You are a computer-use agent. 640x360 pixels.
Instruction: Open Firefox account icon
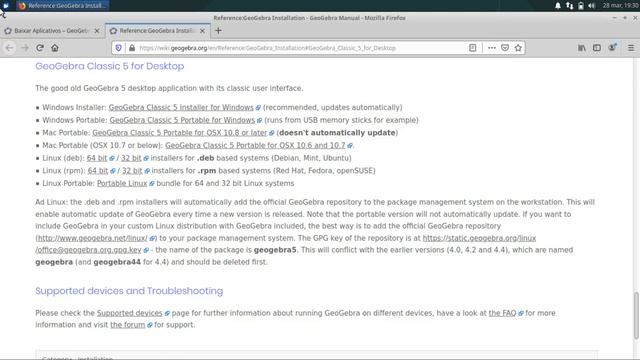[x=612, y=47]
